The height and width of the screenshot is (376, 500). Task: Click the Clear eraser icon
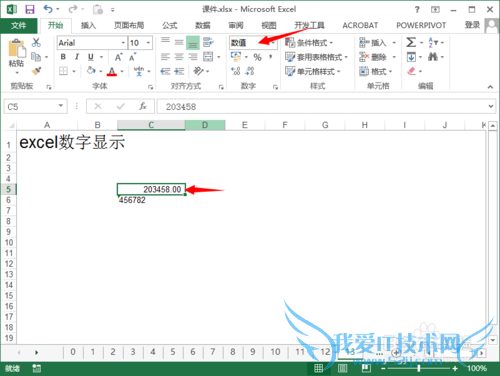pos(412,71)
